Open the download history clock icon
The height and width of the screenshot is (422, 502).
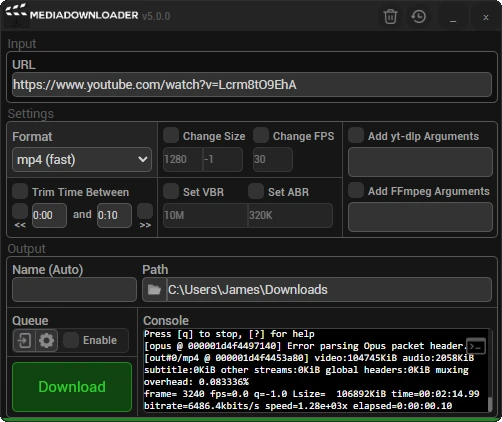click(x=419, y=16)
